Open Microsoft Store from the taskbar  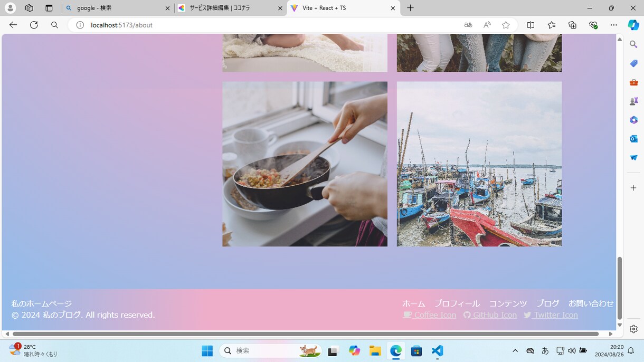416,351
